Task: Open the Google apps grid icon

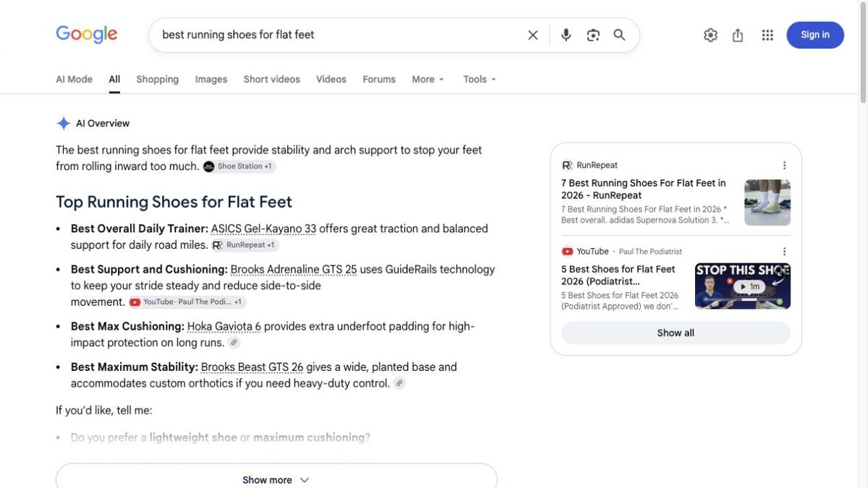Action: pyautogui.click(x=767, y=35)
